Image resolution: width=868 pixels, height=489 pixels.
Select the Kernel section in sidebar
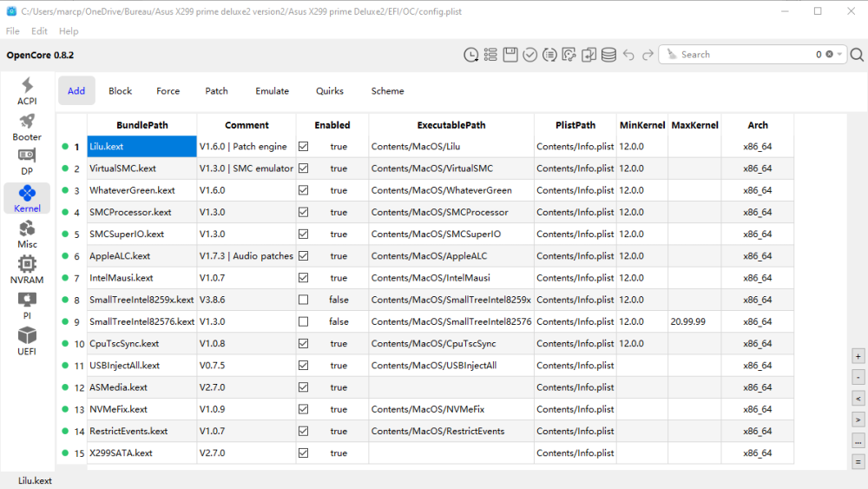(x=27, y=198)
